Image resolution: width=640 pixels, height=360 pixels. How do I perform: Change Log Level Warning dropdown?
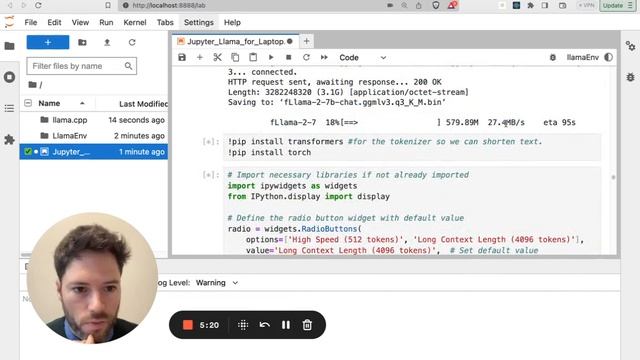(217, 282)
